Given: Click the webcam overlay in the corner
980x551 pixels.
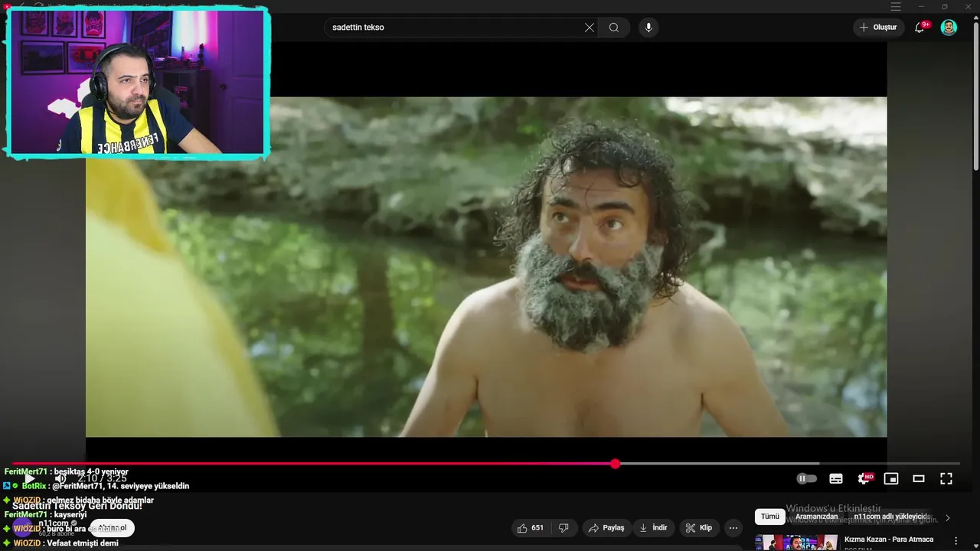Looking at the screenshot, I should tap(138, 82).
